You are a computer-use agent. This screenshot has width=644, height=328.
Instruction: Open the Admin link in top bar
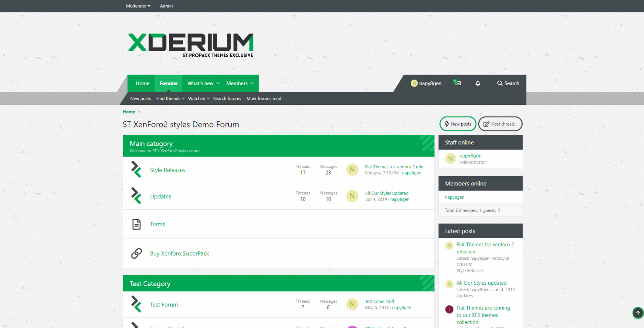[x=166, y=6]
